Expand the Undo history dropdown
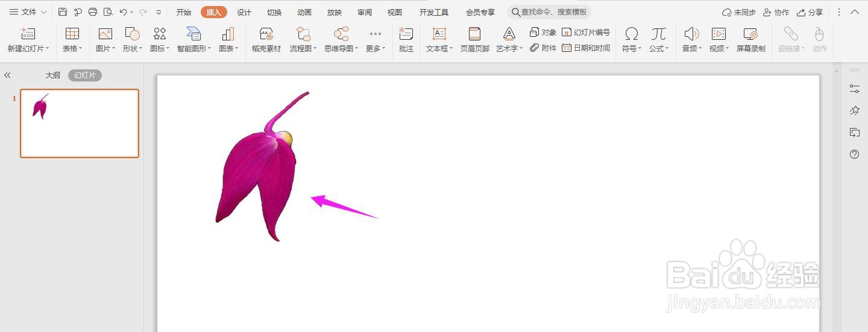868x332 pixels. tap(131, 12)
